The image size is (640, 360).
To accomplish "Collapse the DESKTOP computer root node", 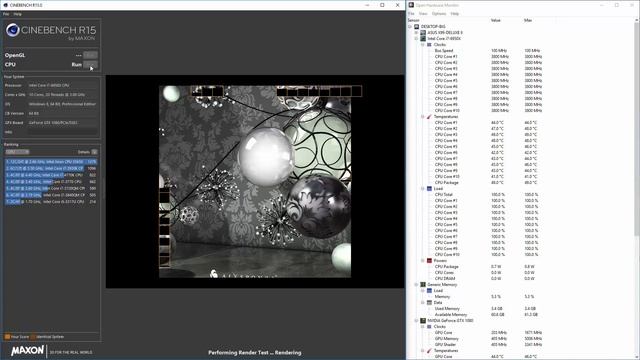I will coord(410,27).
